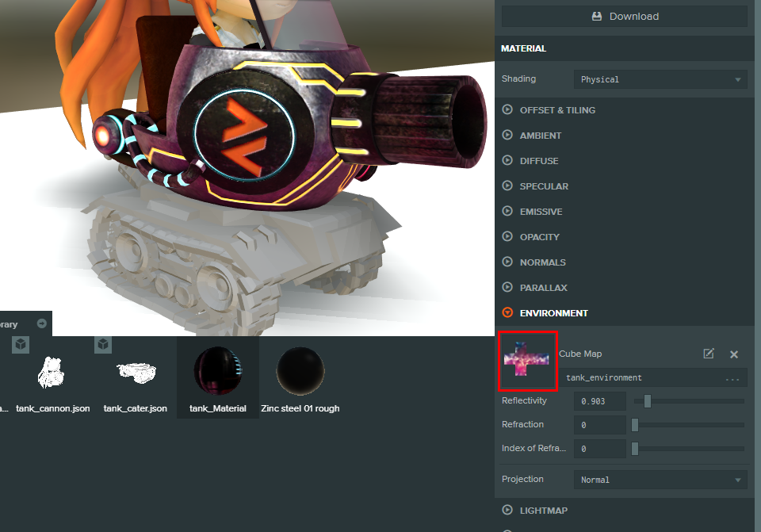Viewport: 761px width, 532px height.
Task: Remove the Cube Map with X icon
Action: coord(734,354)
